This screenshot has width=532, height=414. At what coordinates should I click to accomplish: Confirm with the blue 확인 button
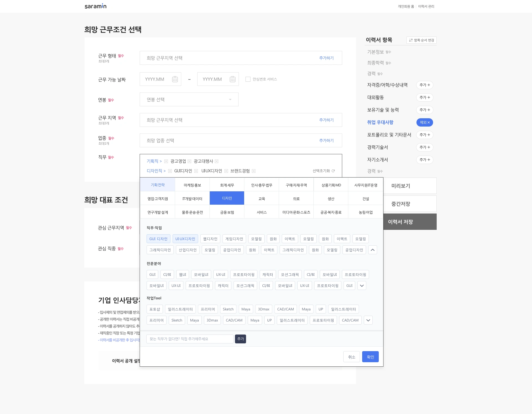(370, 357)
